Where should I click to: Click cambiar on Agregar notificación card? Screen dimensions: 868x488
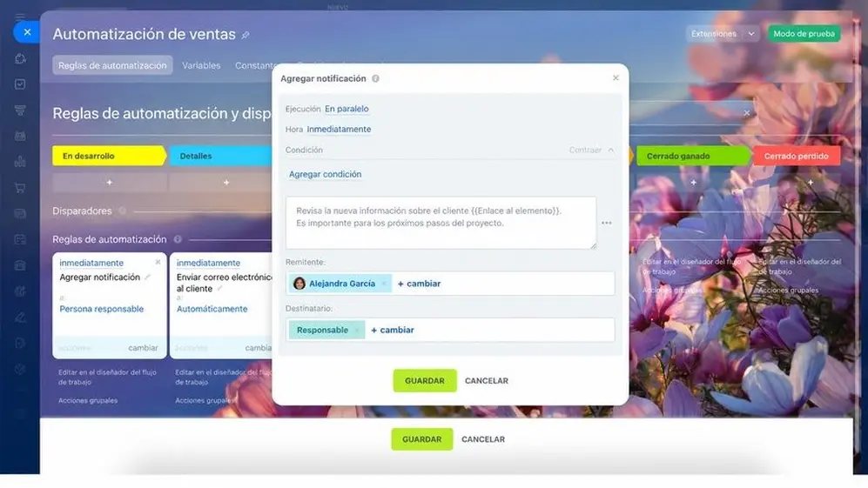[143, 348]
